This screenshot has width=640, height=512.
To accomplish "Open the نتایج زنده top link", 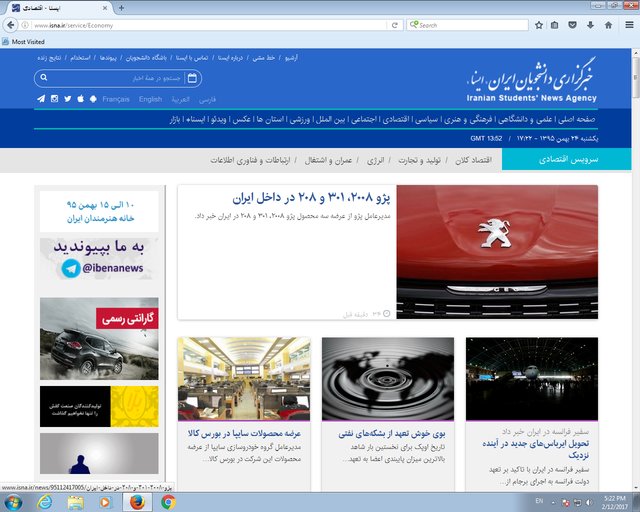I will coord(49,58).
